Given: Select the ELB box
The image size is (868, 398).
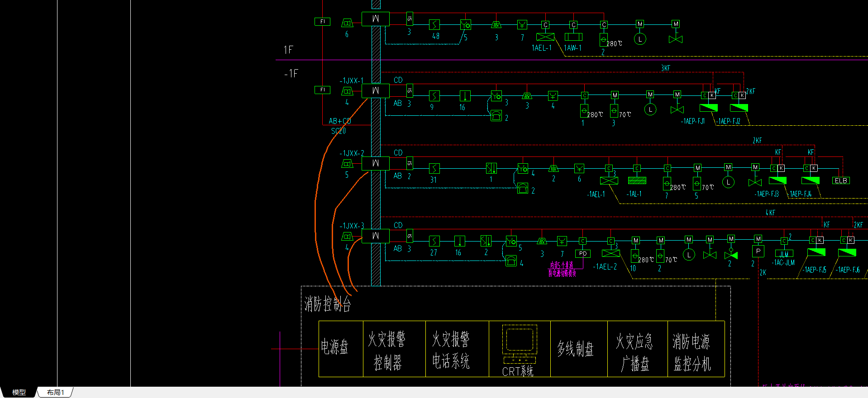Looking at the screenshot, I should tap(841, 180).
